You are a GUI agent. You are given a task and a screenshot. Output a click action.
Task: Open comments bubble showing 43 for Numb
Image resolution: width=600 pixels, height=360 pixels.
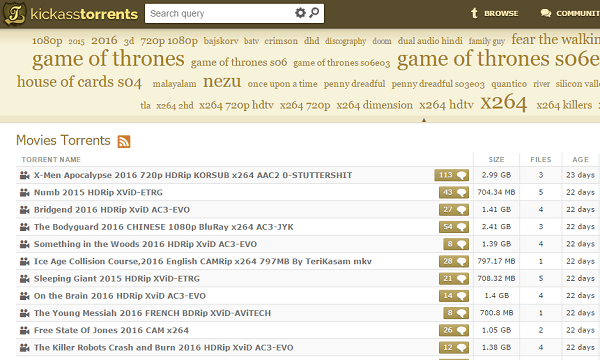pos(454,192)
